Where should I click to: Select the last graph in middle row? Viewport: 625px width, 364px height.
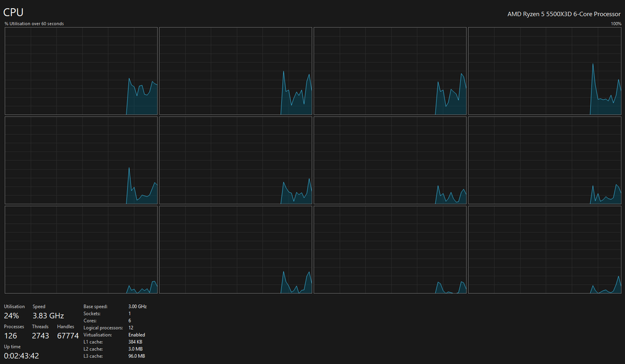point(544,160)
